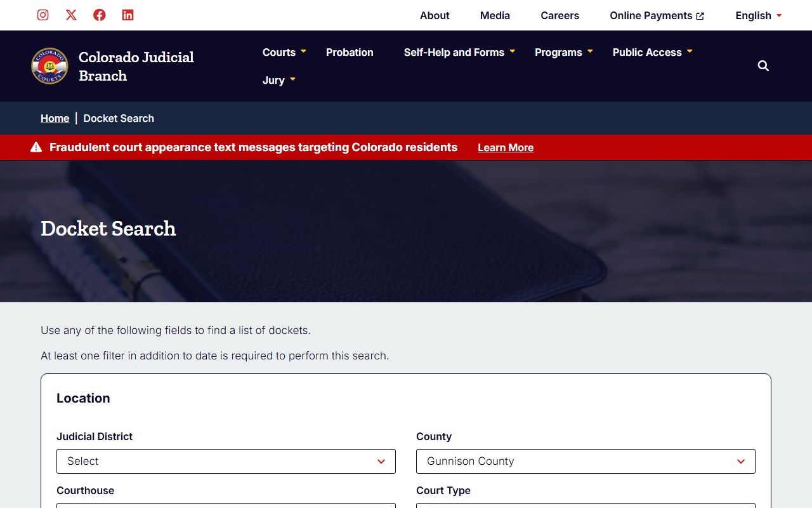Image resolution: width=812 pixels, height=508 pixels.
Task: Expand the Courts menu
Action: [x=284, y=52]
